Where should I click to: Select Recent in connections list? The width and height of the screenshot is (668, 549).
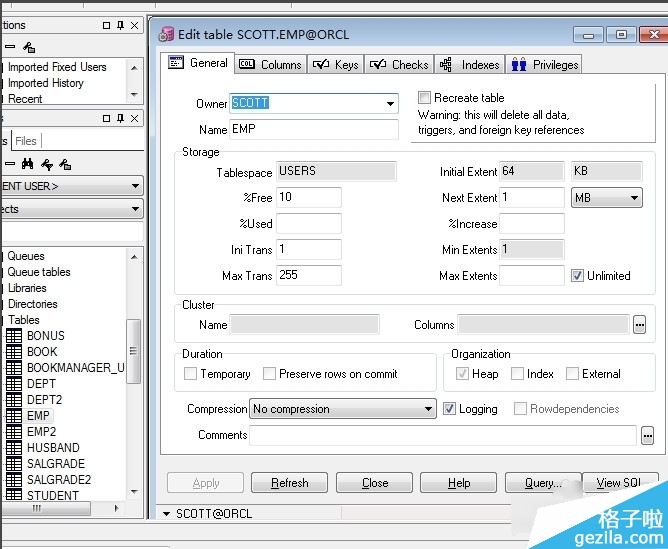[25, 99]
